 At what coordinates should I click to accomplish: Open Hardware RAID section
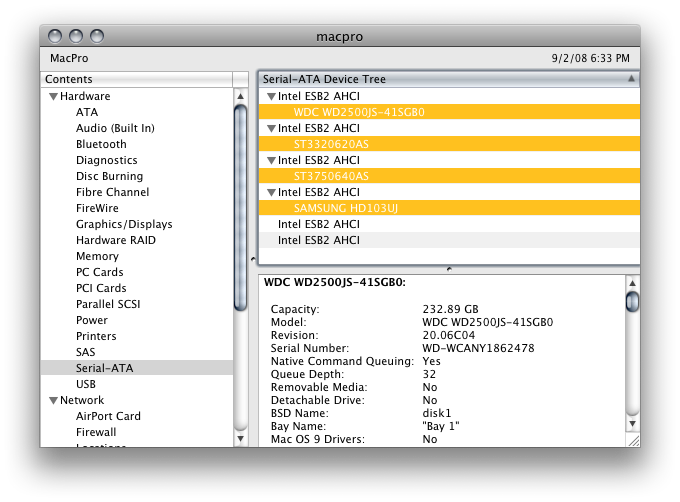pos(116,241)
